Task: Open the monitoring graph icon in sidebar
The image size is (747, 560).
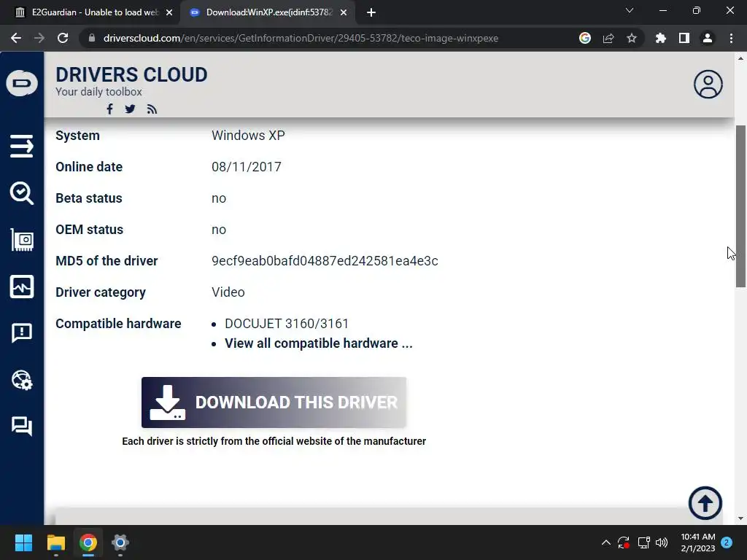Action: tap(22, 287)
